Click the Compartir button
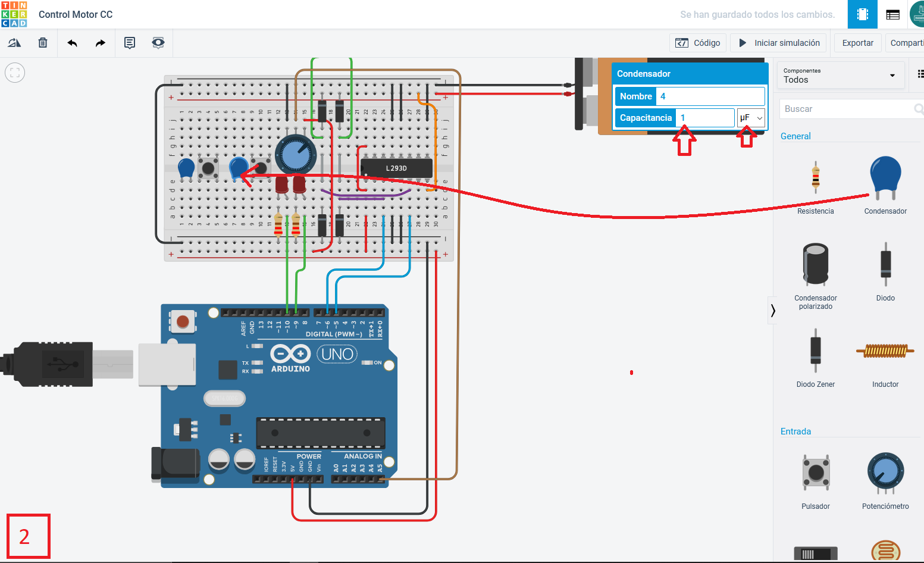 point(905,43)
